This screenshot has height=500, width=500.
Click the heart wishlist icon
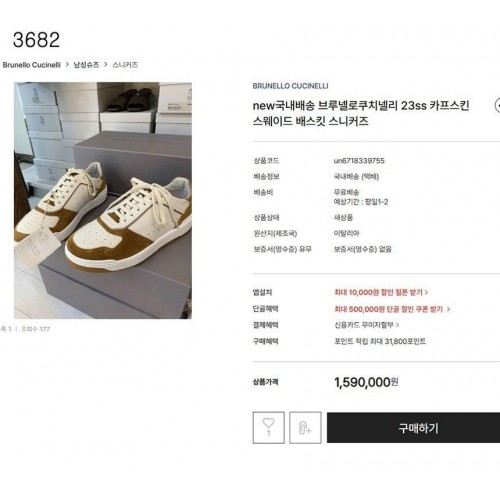coord(269,427)
